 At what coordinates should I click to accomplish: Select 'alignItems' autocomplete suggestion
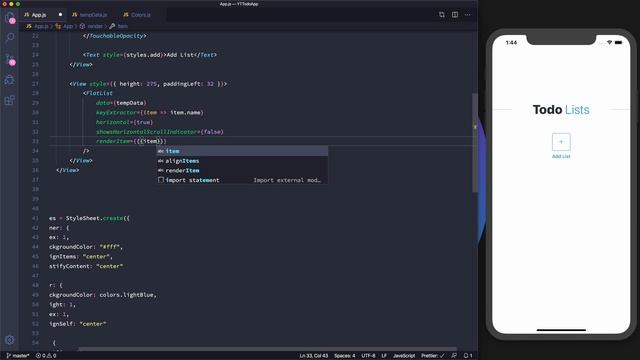click(x=242, y=161)
